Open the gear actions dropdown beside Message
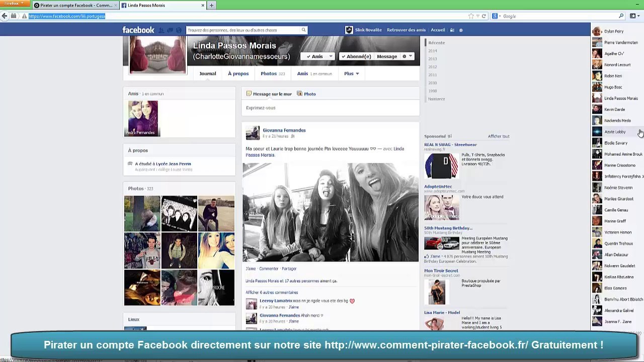644x362 pixels. click(x=407, y=56)
